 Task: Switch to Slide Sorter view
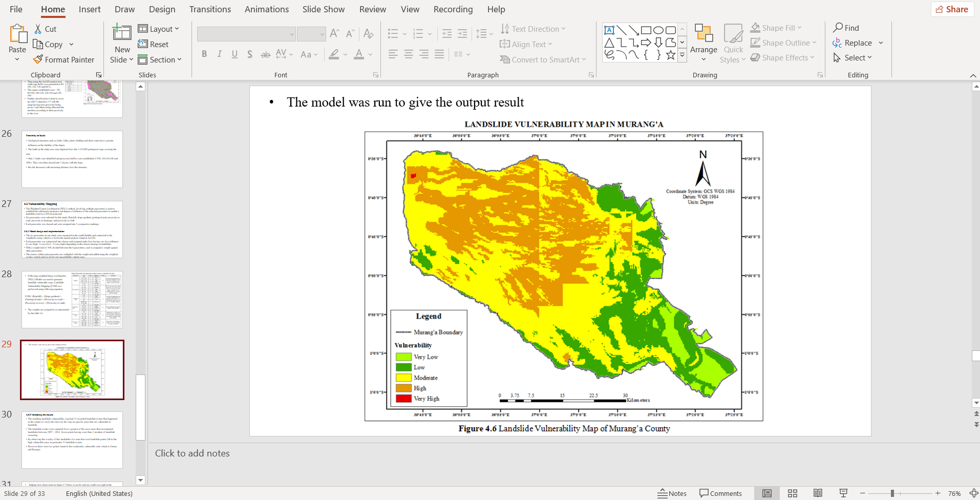point(792,493)
